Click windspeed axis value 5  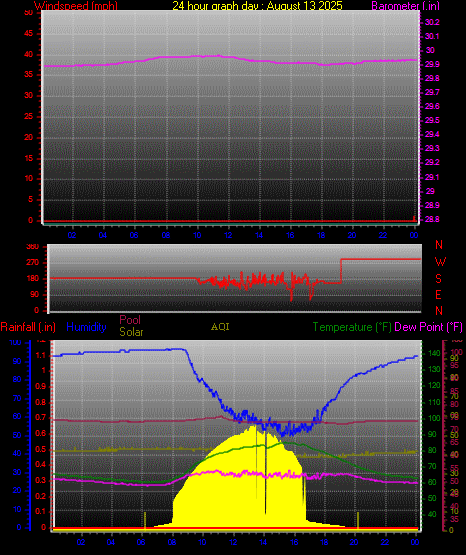click(30, 199)
